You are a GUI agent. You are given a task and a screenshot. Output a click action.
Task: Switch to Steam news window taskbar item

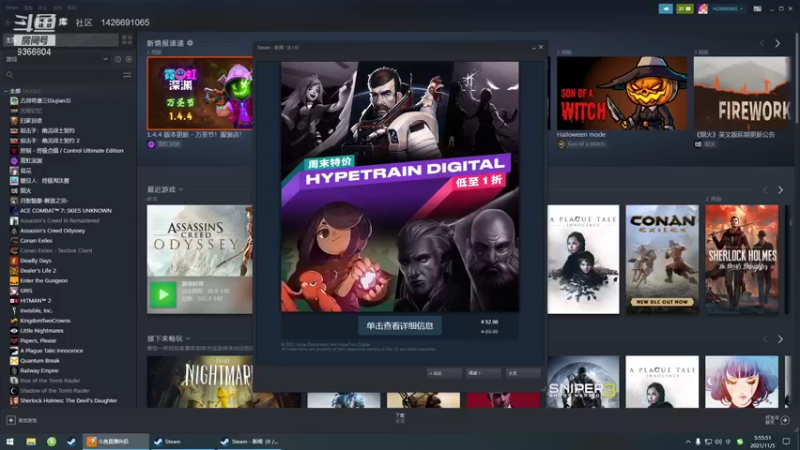(249, 441)
